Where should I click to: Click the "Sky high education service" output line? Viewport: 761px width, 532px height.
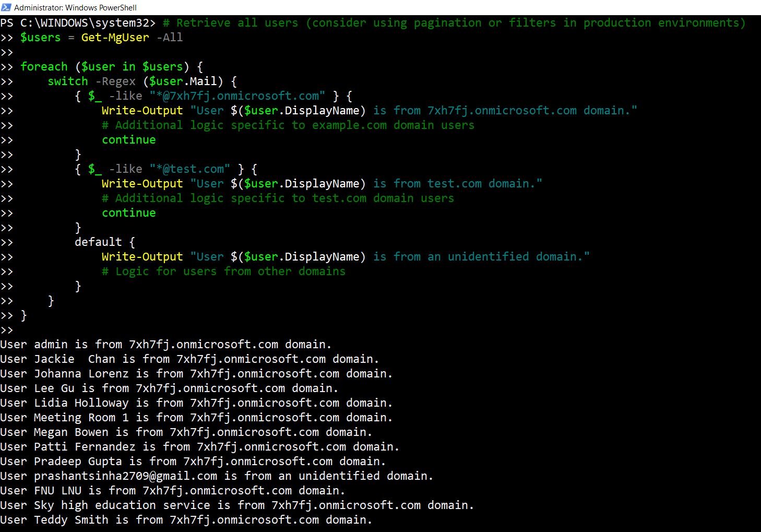coord(236,505)
